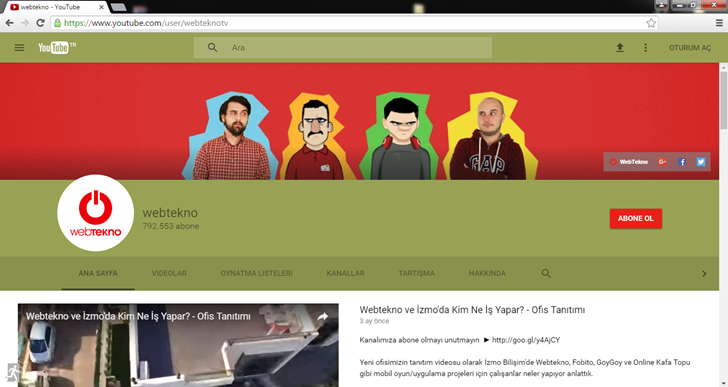The width and height of the screenshot is (728, 387).
Task: Bookmark this page with the star icon
Action: (x=651, y=23)
